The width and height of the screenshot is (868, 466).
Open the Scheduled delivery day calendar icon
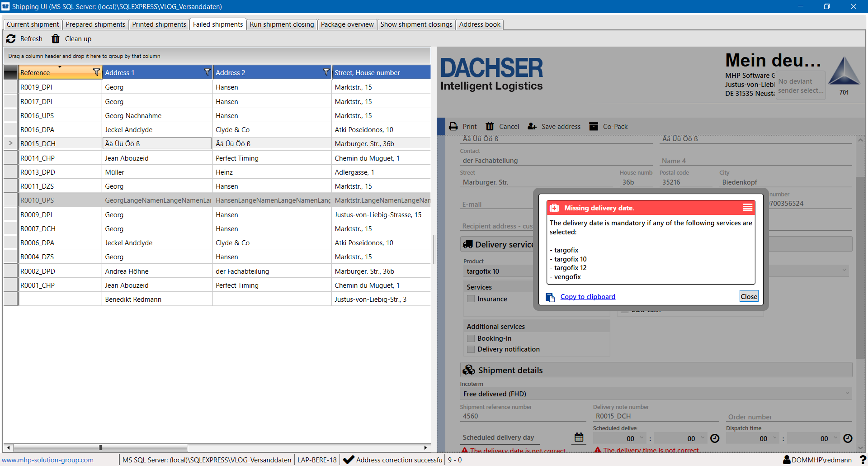click(x=579, y=437)
